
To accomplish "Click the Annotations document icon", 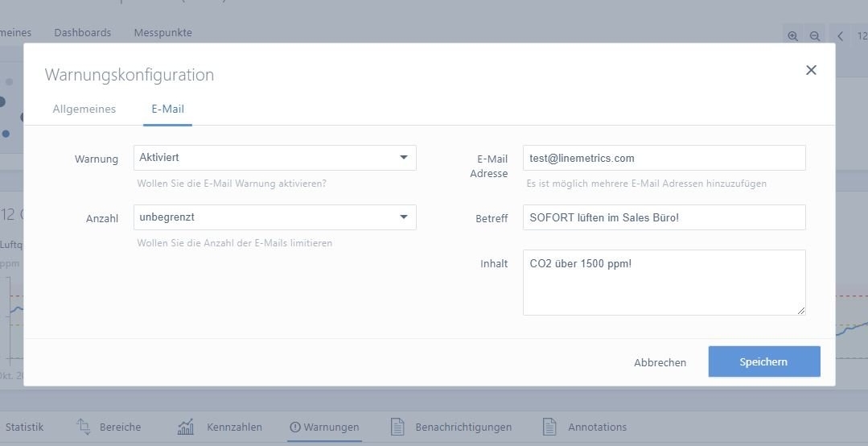I will tap(549, 427).
